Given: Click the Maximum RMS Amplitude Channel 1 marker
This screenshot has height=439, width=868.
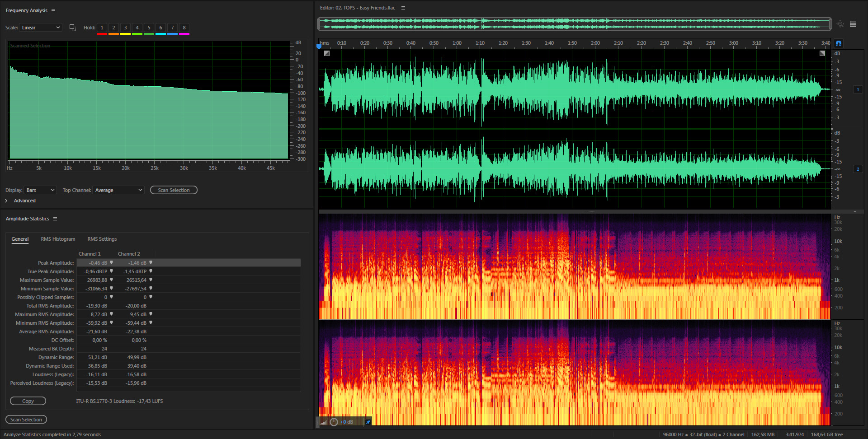Looking at the screenshot, I should (111, 314).
